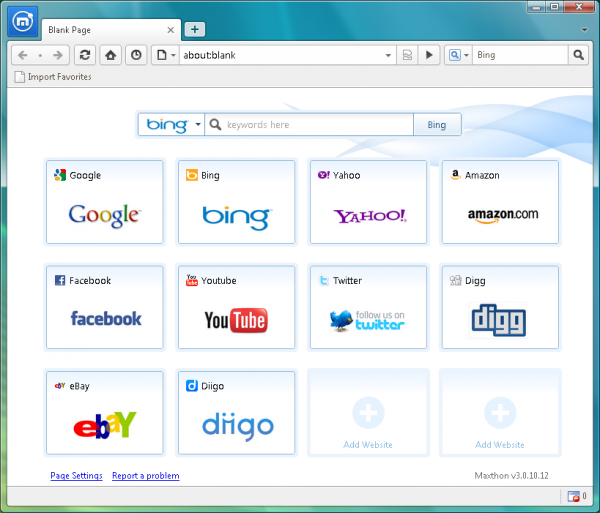
Task: Expand the tab list arrow at far right
Action: [584, 30]
